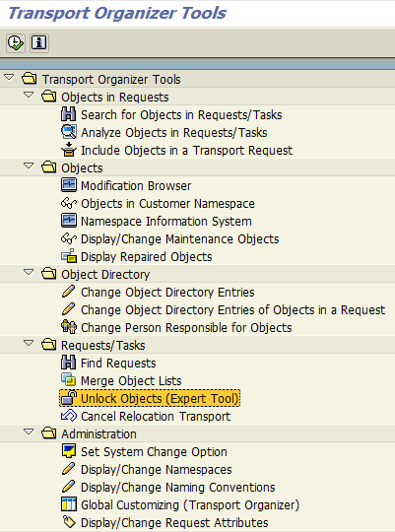Select Display/Change Maintenance Objects
The height and width of the screenshot is (532, 395).
[x=180, y=239]
